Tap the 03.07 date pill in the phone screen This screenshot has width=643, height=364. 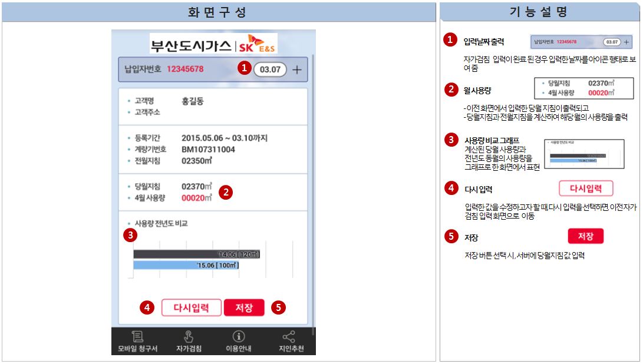270,70
